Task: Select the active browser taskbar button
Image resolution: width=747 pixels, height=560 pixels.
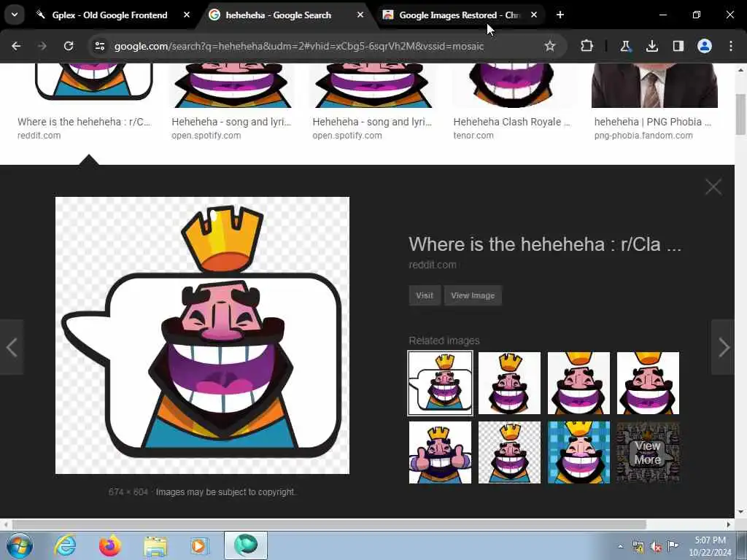Action: click(x=246, y=545)
